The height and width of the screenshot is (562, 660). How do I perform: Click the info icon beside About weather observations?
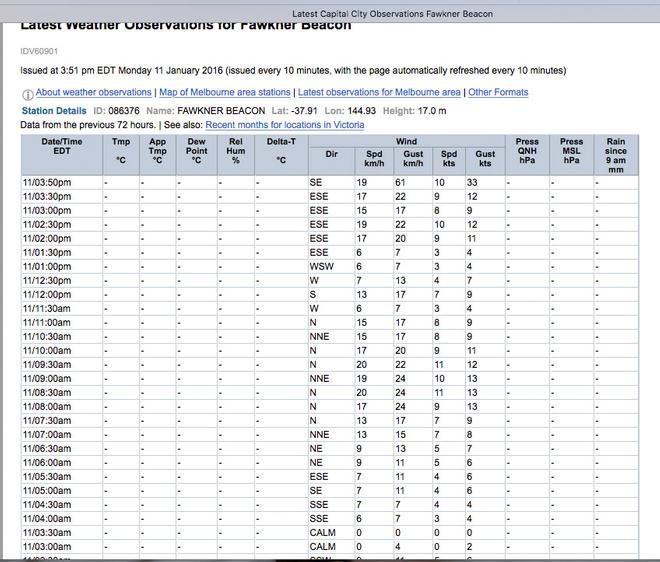(27, 95)
